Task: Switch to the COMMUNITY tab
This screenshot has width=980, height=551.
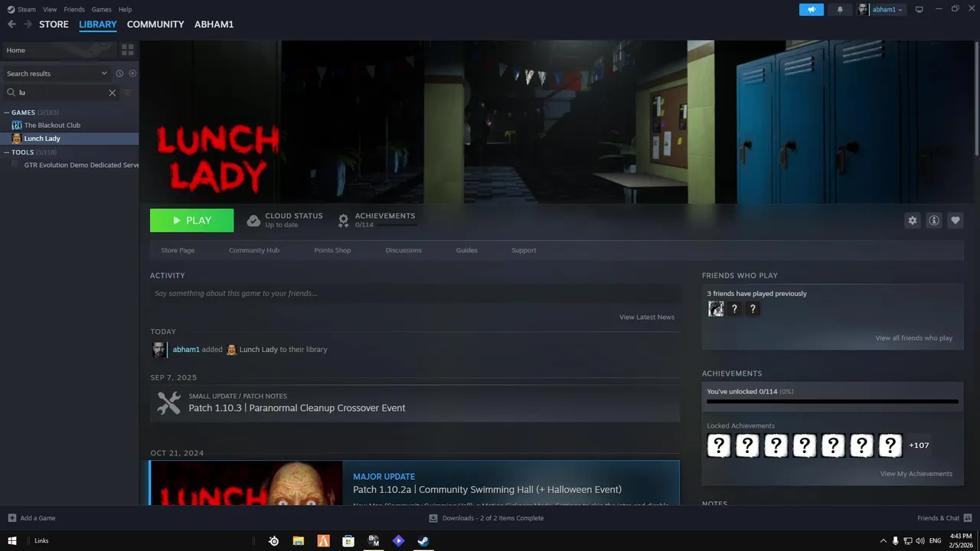Action: pos(155,24)
